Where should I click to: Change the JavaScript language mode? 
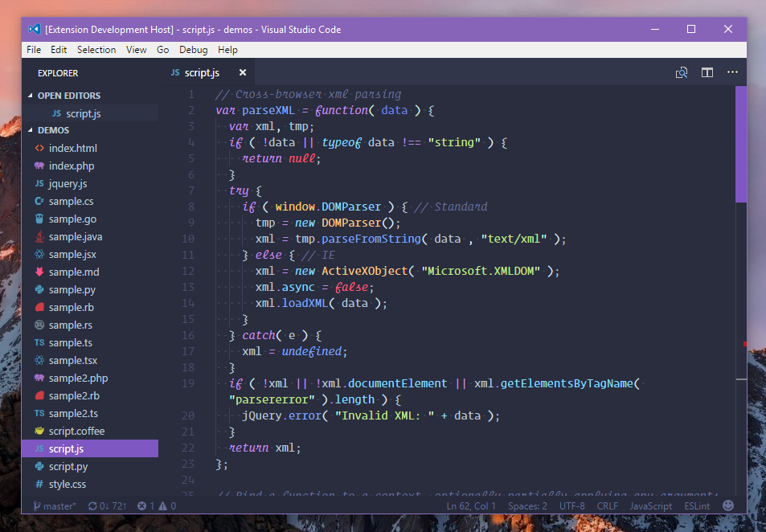[651, 506]
